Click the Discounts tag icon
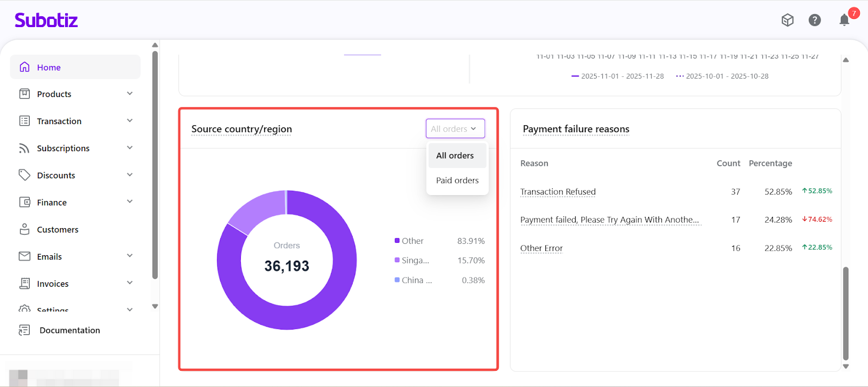868x387 pixels. 24,175
